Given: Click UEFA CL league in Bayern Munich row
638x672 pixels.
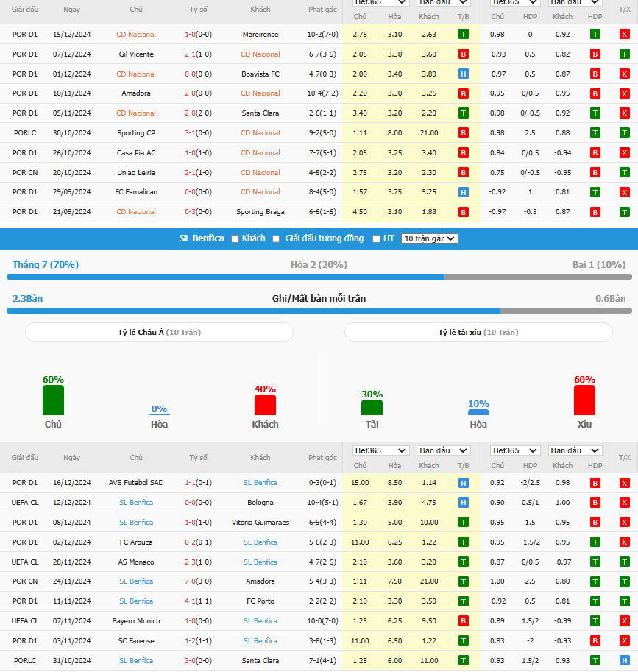Looking at the screenshot, I should (x=25, y=621).
